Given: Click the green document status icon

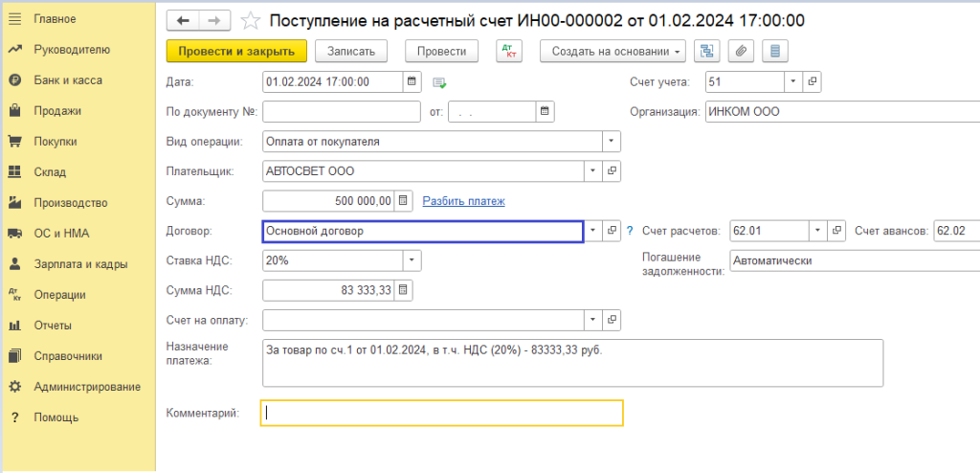Looking at the screenshot, I should (x=439, y=82).
